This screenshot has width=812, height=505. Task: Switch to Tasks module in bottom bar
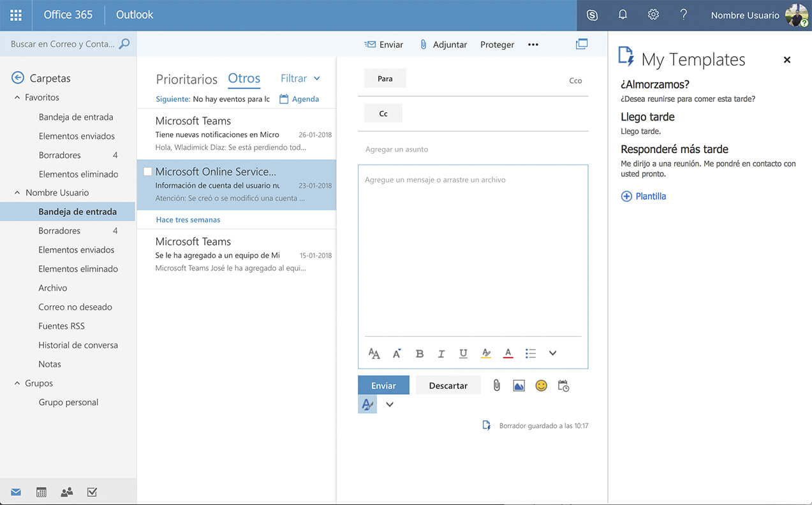(x=92, y=492)
